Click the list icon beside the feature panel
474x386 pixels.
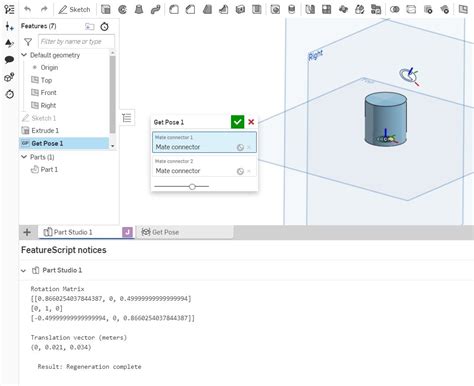pos(127,118)
